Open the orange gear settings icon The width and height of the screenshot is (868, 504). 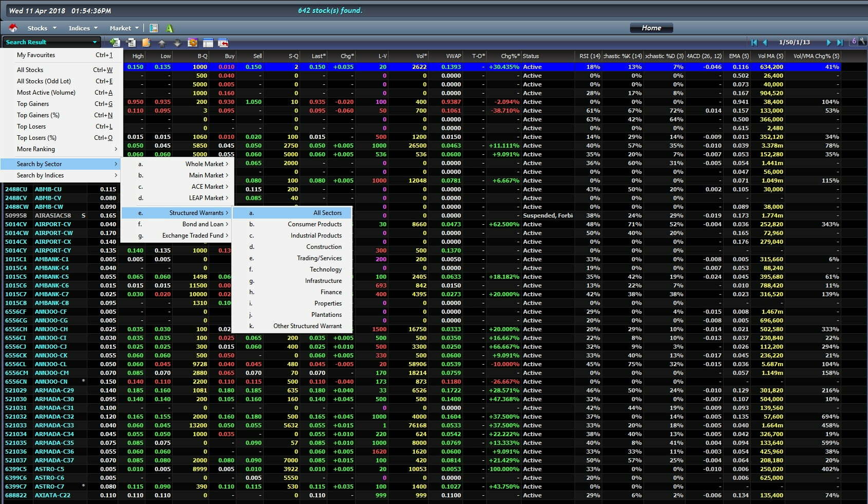pos(193,43)
